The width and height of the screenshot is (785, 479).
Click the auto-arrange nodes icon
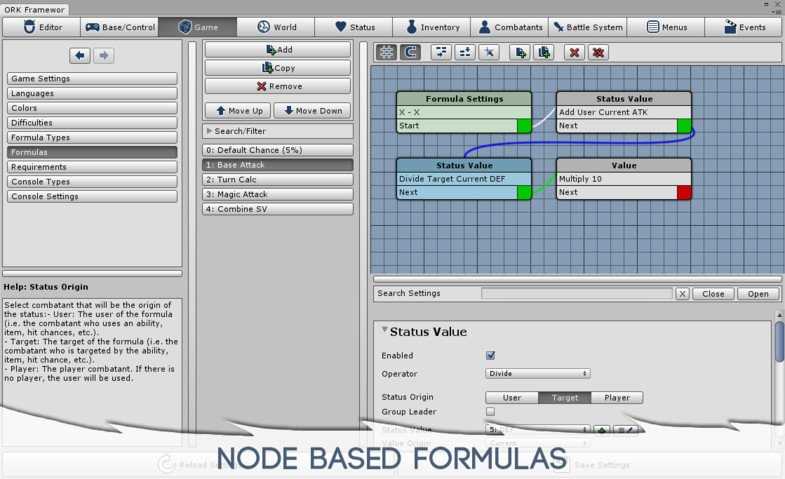coord(441,52)
